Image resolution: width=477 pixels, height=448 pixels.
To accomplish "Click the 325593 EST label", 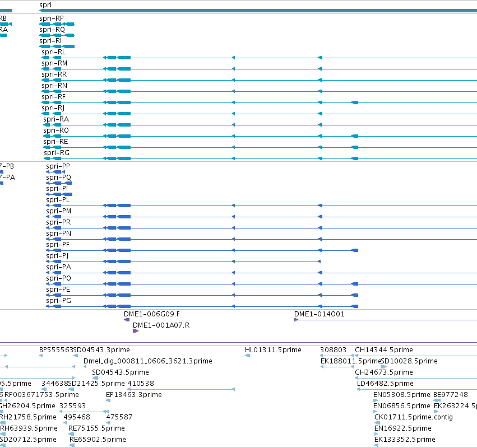I will point(73,406).
